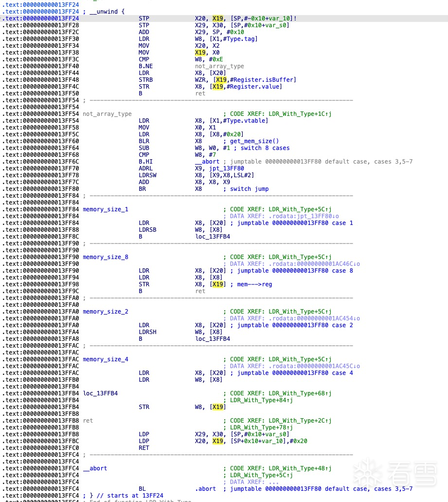Follow the .rodata:00000000001AC46C data xref
The width and height of the screenshot is (448, 502).
317,264
